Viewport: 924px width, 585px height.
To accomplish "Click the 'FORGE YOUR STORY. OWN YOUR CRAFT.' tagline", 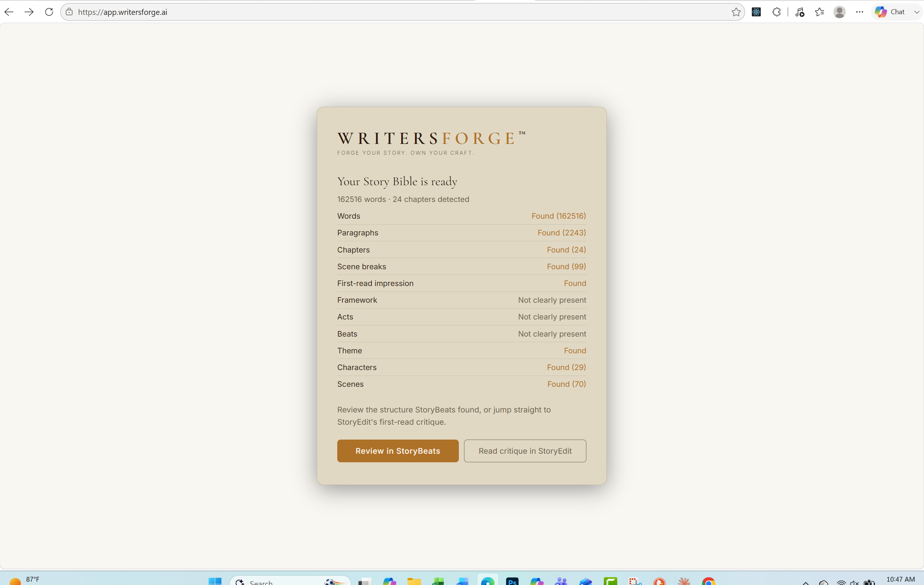I will [x=406, y=153].
